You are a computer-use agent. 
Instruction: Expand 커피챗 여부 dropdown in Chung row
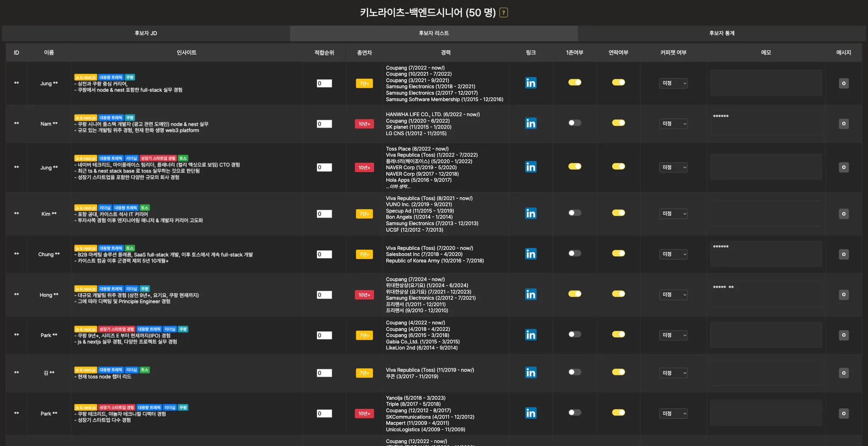coord(673,254)
